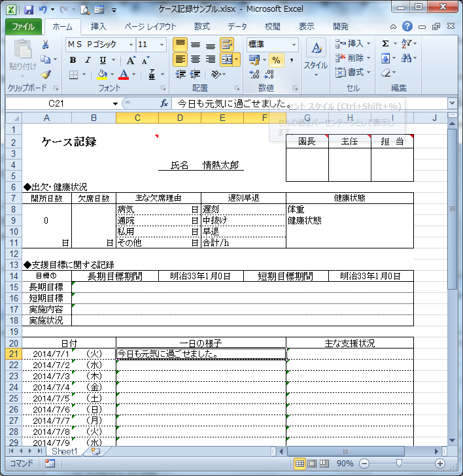The height and width of the screenshot is (476, 463).
Task: Switch to the データ ribbon tab
Action: (237, 27)
